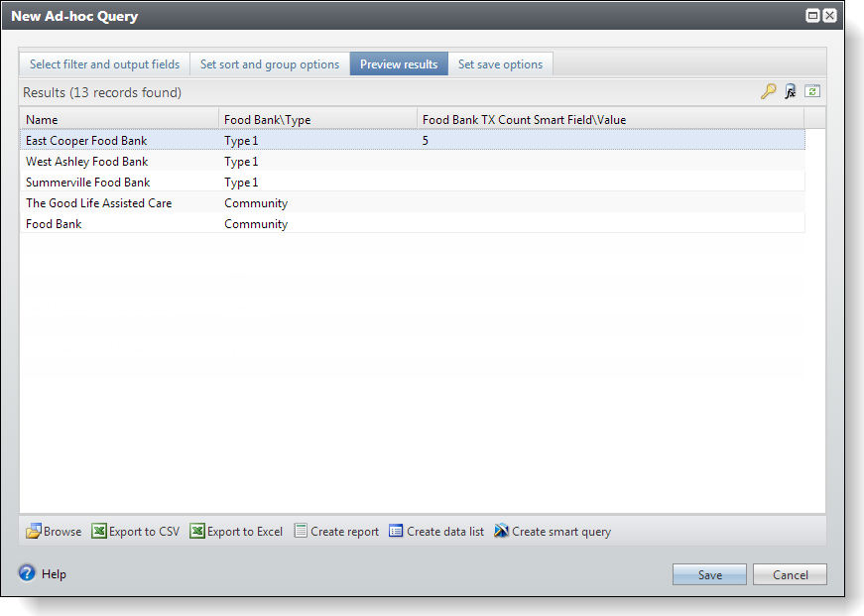Click the Save button

[x=709, y=574]
